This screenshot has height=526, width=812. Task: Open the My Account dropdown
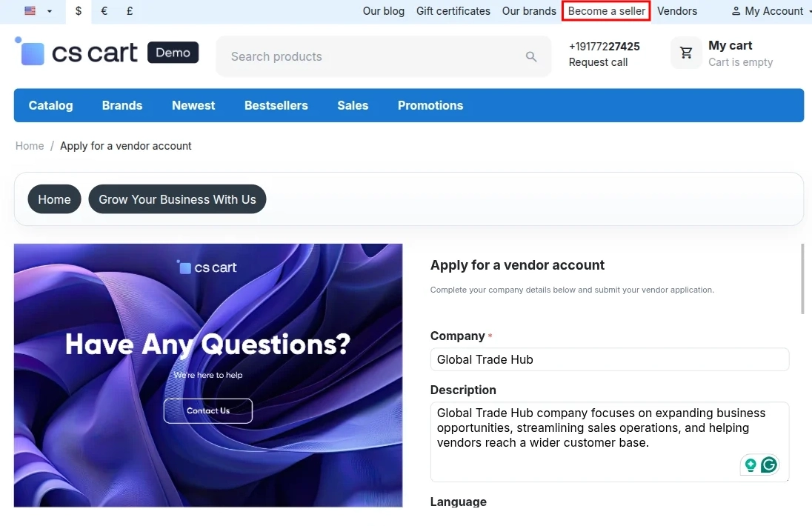pos(768,11)
